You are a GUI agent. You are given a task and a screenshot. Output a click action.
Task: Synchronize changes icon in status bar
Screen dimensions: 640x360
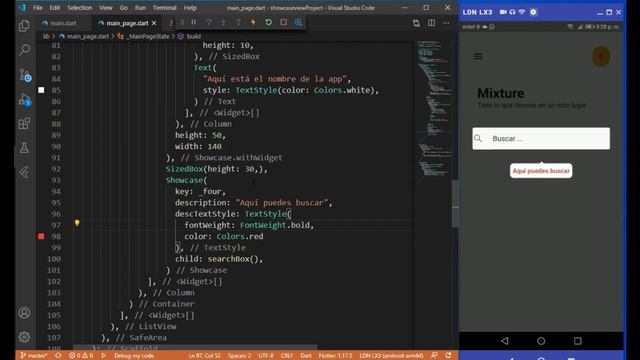[58, 356]
